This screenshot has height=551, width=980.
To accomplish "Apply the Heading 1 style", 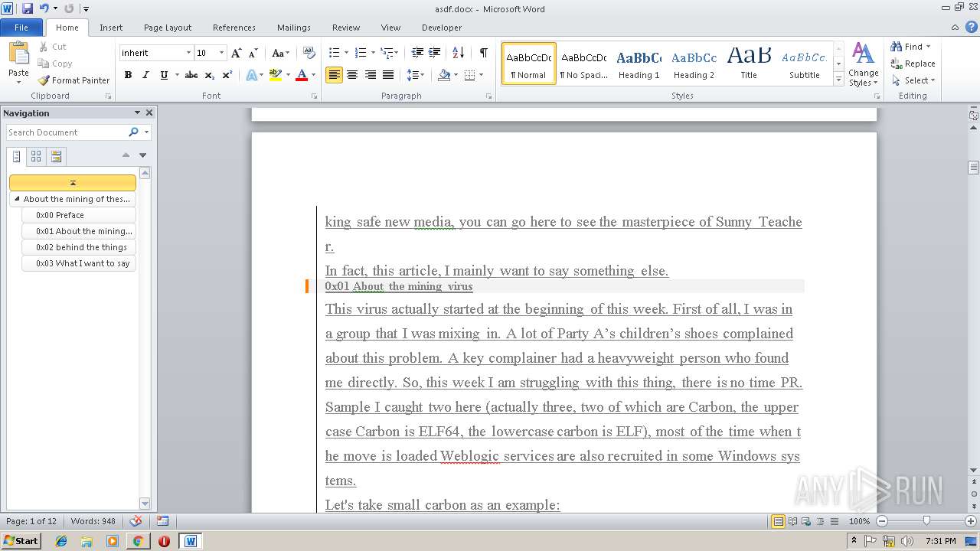I will coord(639,64).
